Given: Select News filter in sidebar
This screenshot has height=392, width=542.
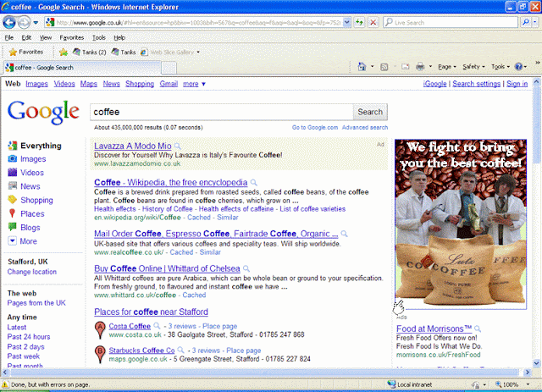Looking at the screenshot, I should [24, 186].
